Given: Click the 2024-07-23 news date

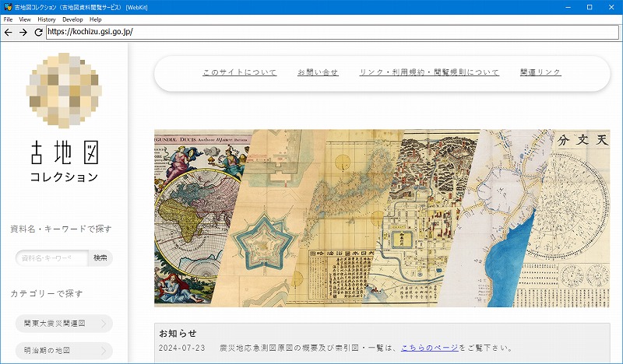Looking at the screenshot, I should pos(182,348).
